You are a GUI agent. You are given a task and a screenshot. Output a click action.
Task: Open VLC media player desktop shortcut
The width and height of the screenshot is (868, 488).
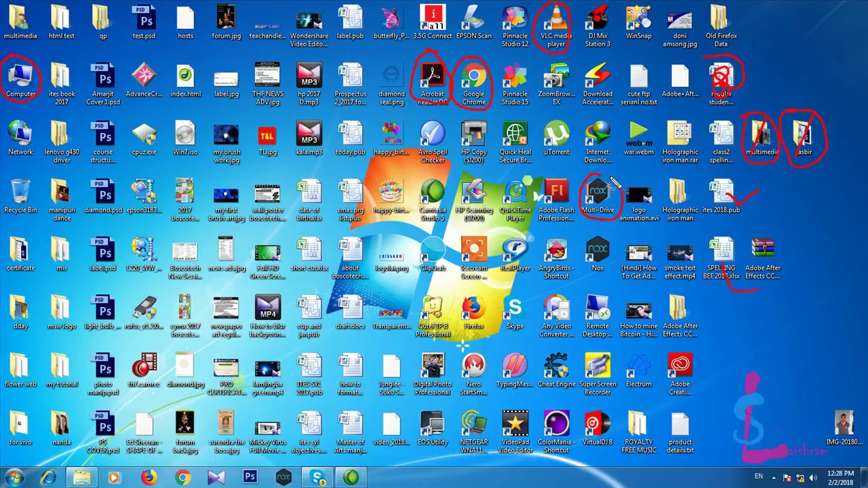click(x=556, y=26)
